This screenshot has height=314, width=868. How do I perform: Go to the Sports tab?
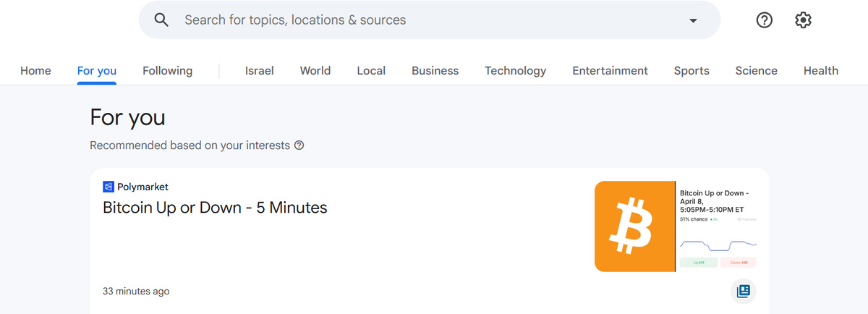(692, 71)
